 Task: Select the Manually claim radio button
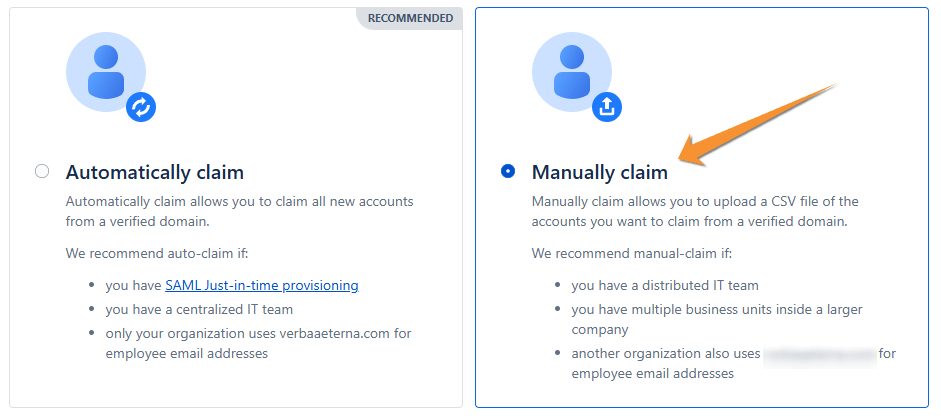508,171
